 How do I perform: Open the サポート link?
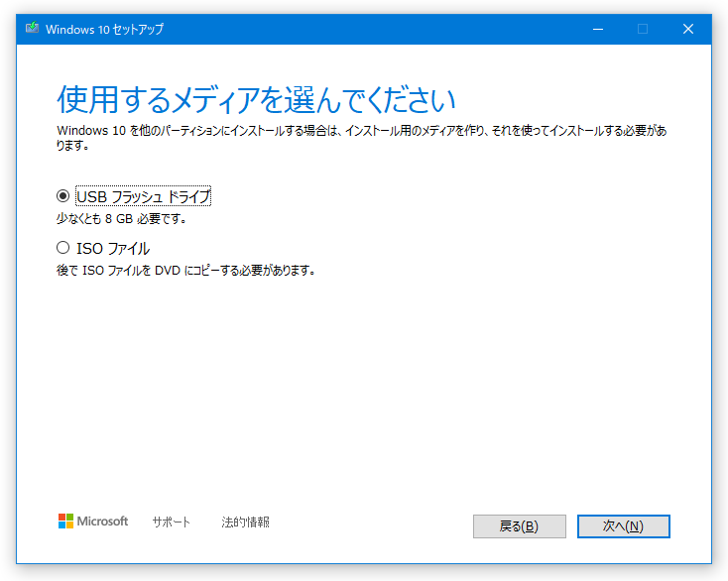[x=172, y=523]
